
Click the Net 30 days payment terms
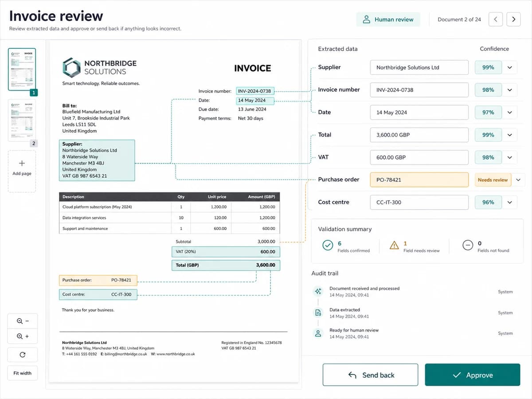(x=250, y=118)
